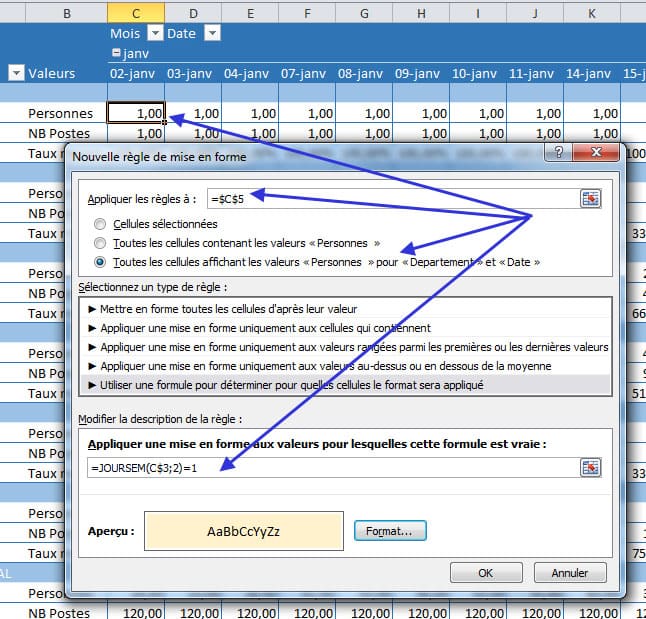Click the 'Format...' button
646x619 pixels.
pyautogui.click(x=390, y=530)
